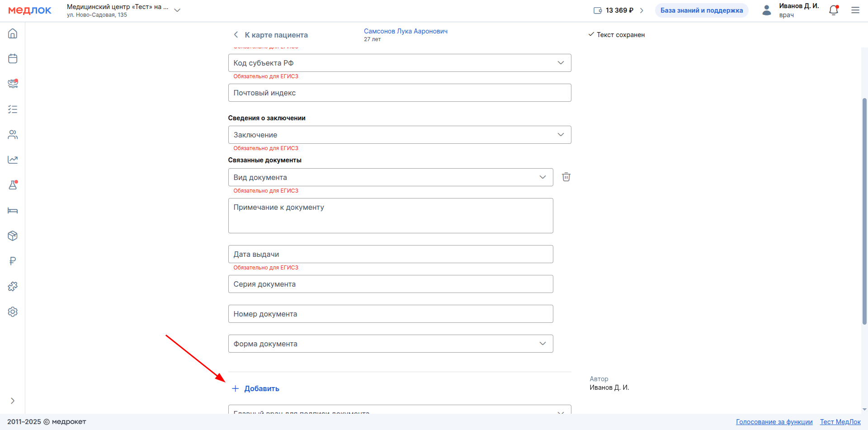Open the laboratory flask icon
Image resolution: width=868 pixels, height=430 pixels.
[x=13, y=185]
